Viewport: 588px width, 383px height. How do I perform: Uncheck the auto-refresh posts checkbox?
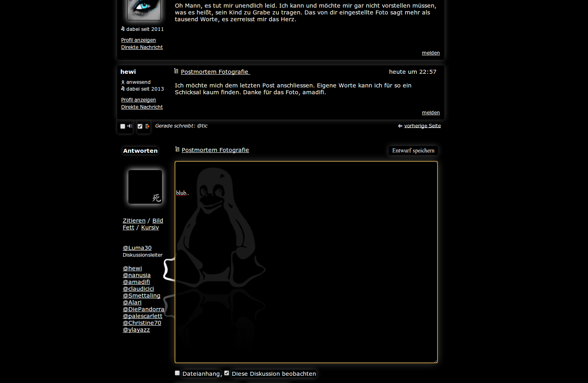pyautogui.click(x=140, y=126)
